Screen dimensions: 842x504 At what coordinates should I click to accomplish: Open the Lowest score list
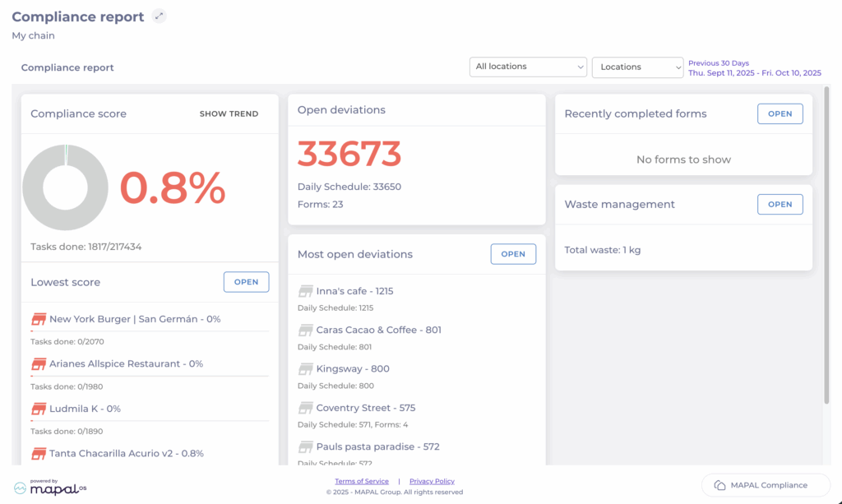pyautogui.click(x=246, y=282)
